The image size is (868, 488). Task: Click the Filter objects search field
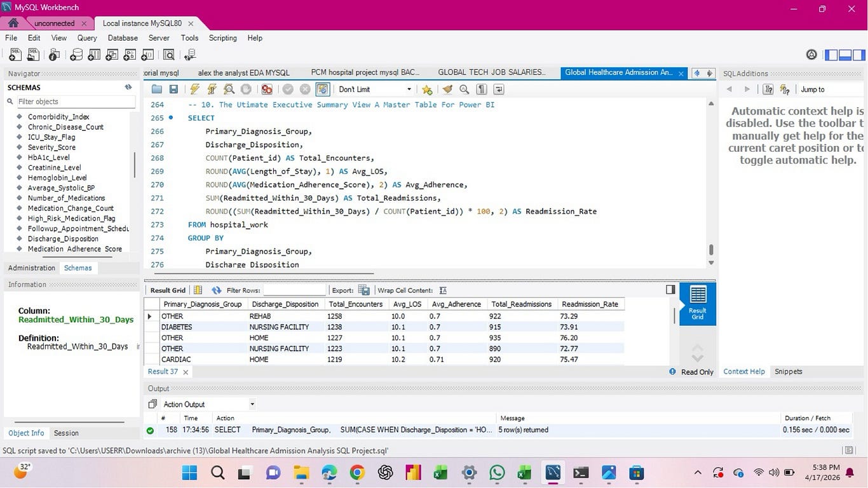click(75, 102)
